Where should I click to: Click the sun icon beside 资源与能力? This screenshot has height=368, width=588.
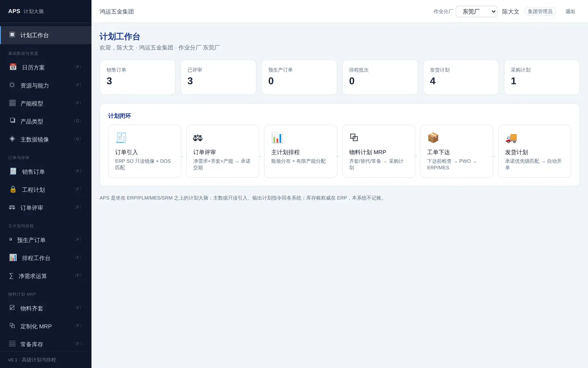(x=12, y=85)
